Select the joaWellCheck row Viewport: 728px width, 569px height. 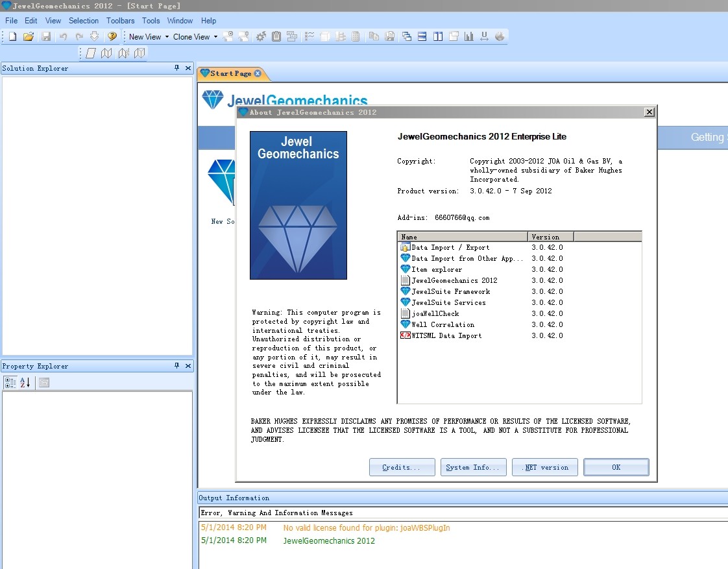520,314
